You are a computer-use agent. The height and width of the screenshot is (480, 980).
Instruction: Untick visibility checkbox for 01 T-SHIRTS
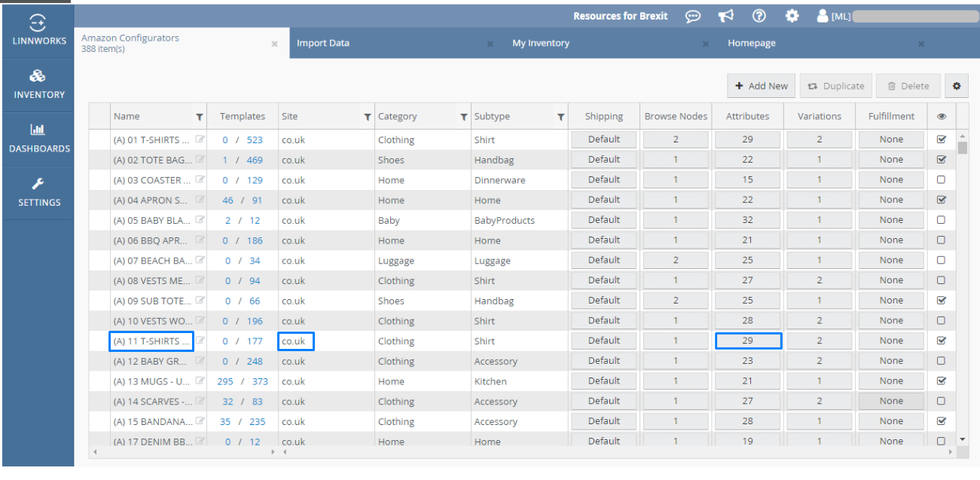pyautogui.click(x=941, y=139)
